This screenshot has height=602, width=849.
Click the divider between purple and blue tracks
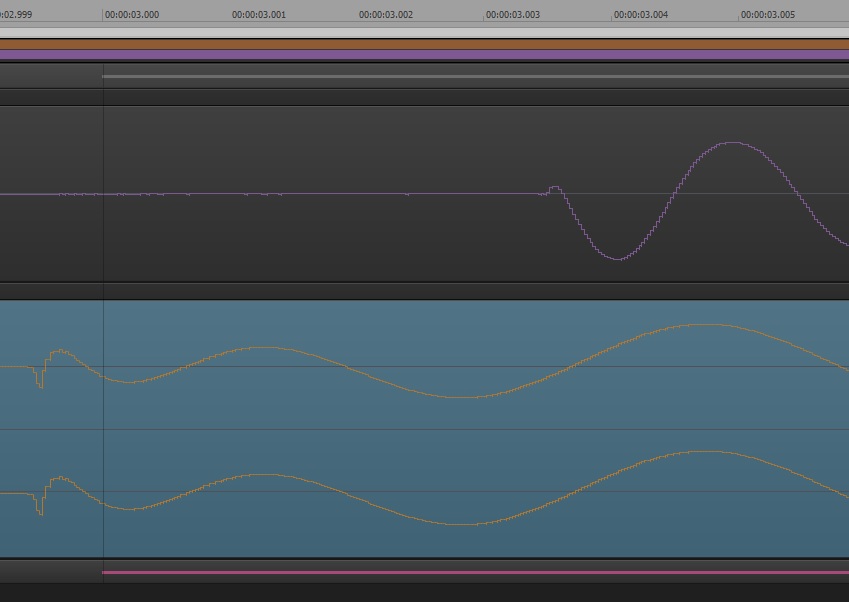pos(424,291)
